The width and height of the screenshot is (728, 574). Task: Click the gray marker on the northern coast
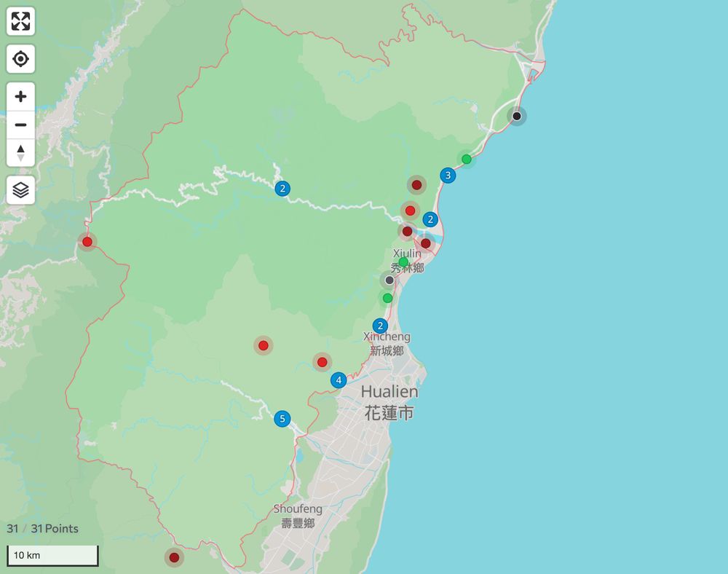click(x=518, y=114)
